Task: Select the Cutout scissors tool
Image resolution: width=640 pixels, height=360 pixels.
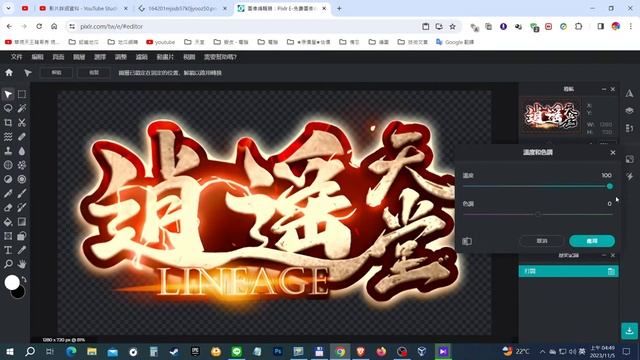Action: 22,122
